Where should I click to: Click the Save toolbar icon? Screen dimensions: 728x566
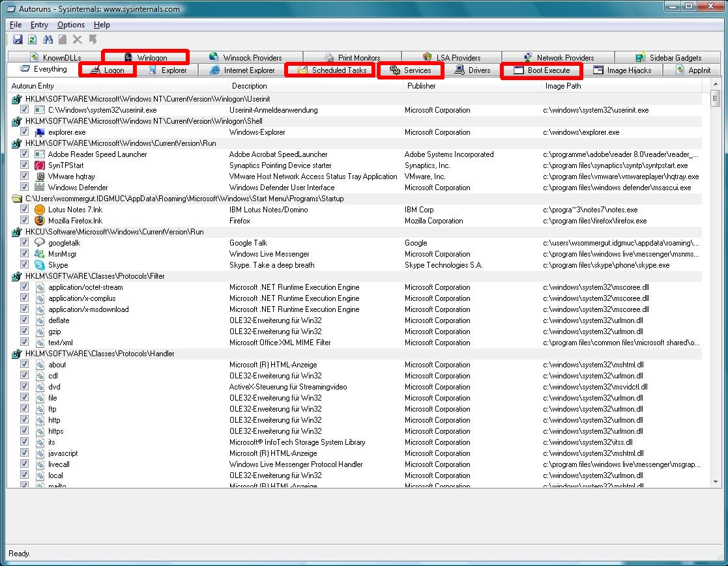[18, 40]
